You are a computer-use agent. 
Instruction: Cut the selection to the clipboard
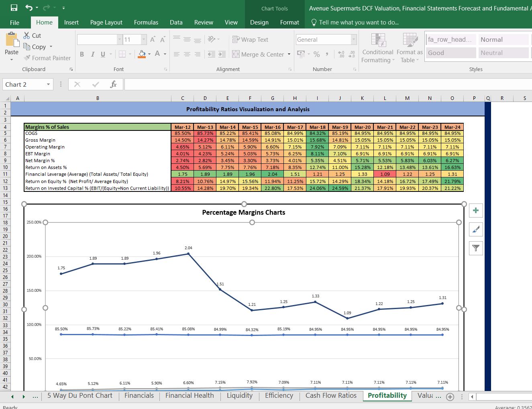32,36
